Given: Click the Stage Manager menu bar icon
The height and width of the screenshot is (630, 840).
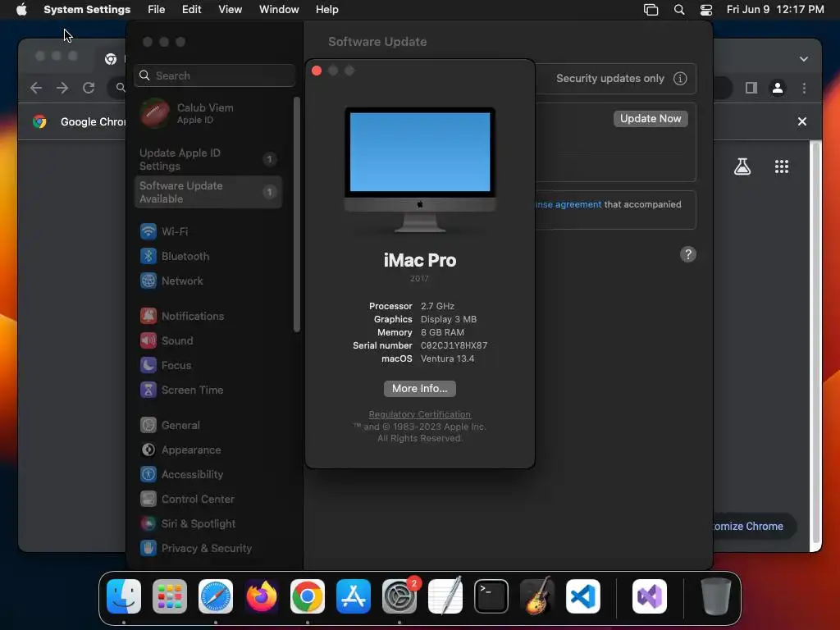Looking at the screenshot, I should [x=651, y=10].
